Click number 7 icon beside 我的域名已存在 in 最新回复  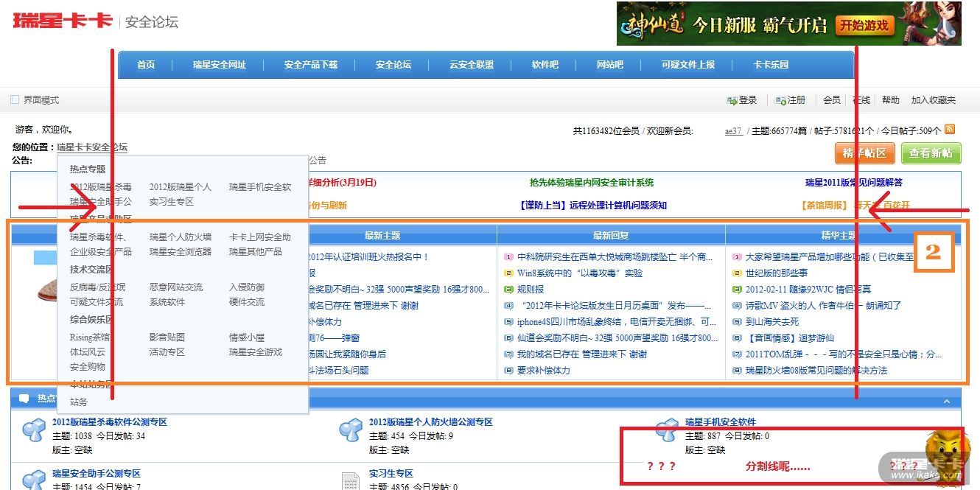tap(508, 354)
